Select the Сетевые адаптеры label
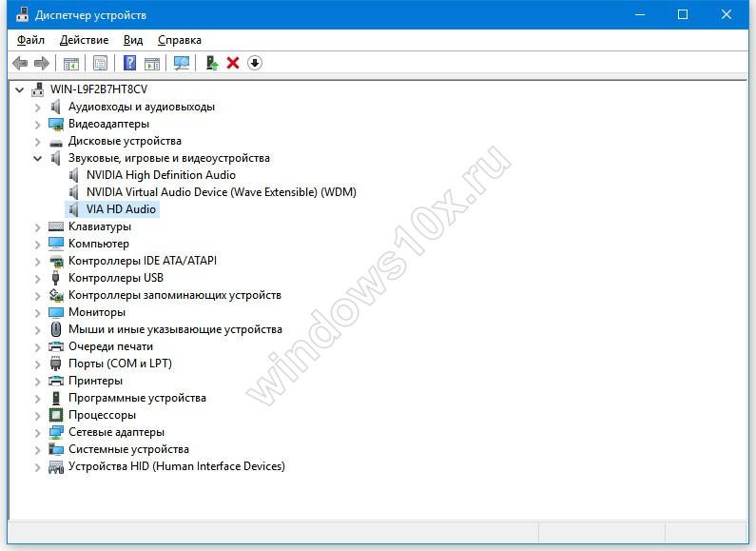 coord(116,432)
